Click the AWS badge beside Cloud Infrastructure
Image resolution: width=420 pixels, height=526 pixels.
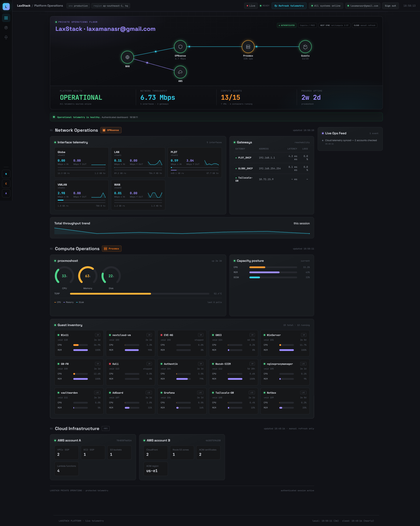click(106, 428)
